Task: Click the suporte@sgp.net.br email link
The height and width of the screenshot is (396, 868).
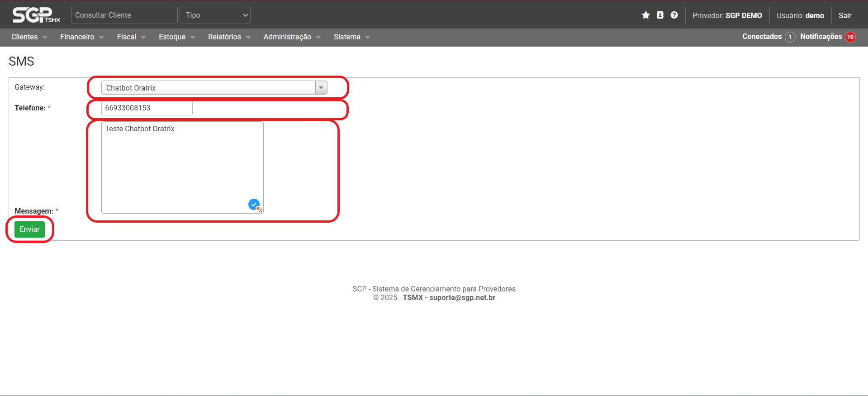Action: pyautogui.click(x=462, y=298)
